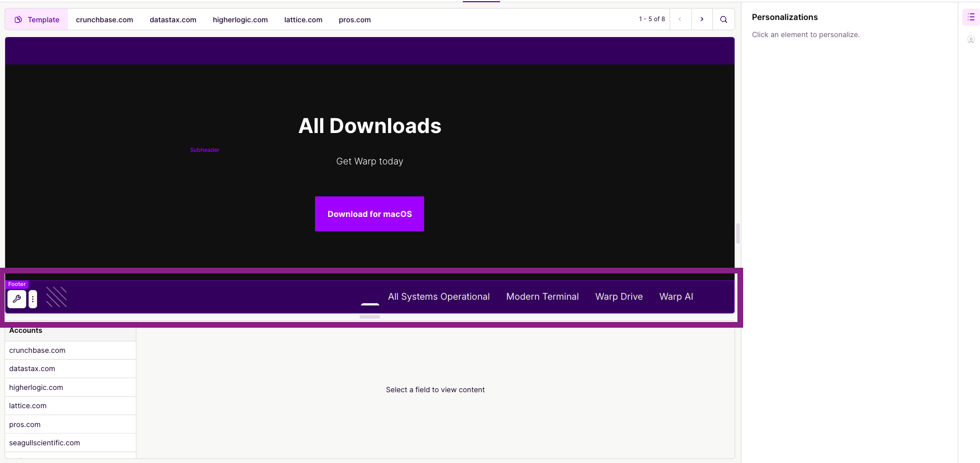Switch to the datastax.com tab

click(x=173, y=19)
